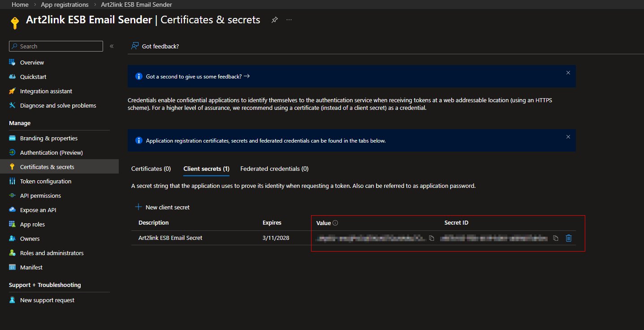The width and height of the screenshot is (644, 330).
Task: Click the Description column header
Action: [154, 223]
